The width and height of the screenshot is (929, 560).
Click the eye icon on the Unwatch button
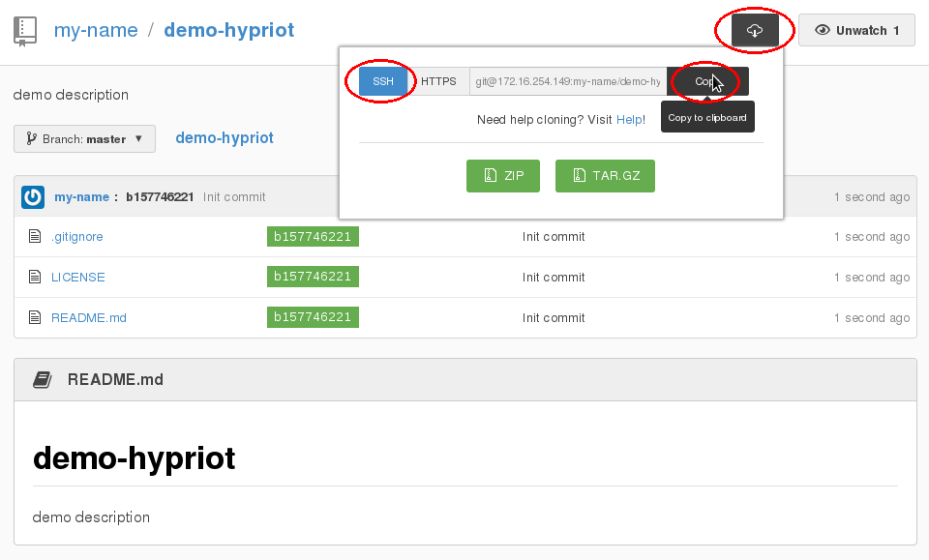822,30
